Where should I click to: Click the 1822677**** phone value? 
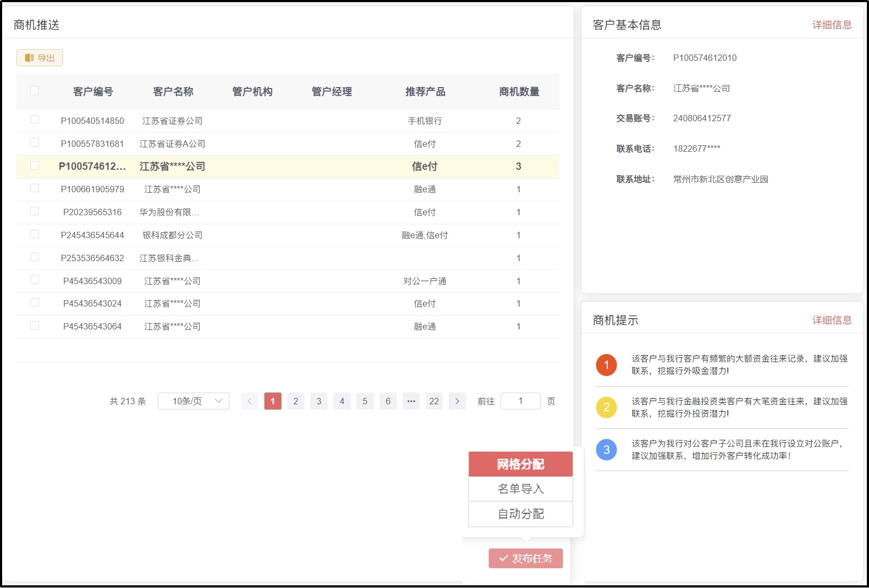696,148
